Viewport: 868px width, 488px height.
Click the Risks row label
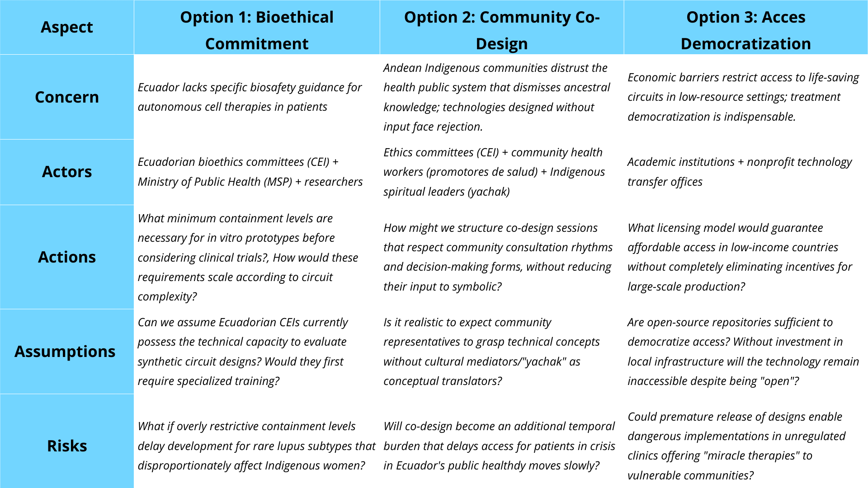tap(67, 446)
